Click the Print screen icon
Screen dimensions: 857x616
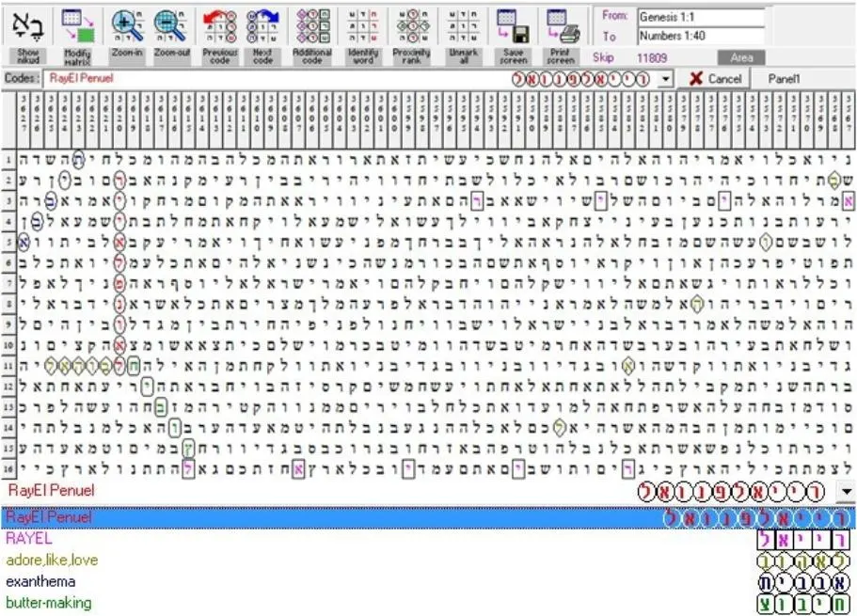coord(562,26)
